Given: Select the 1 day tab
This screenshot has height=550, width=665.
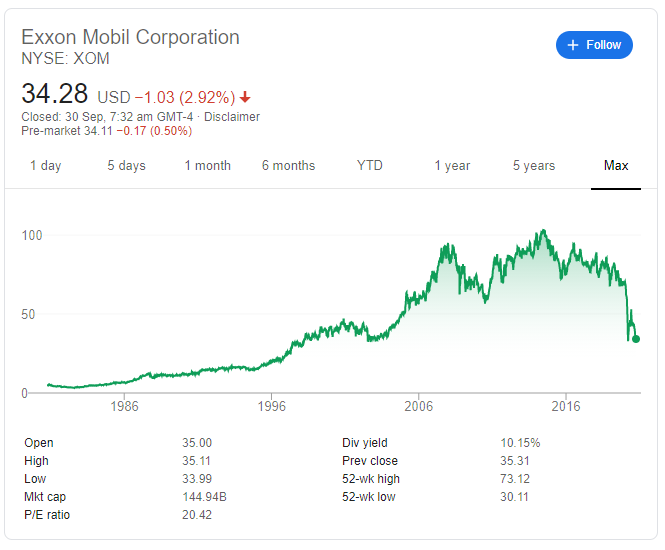Looking at the screenshot, I should [45, 166].
